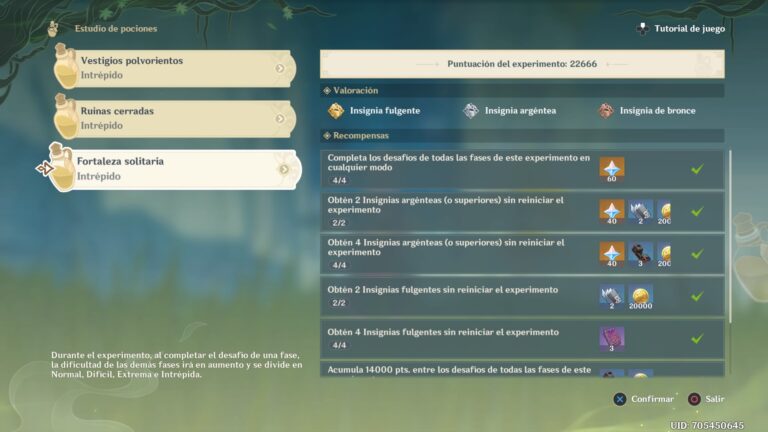Click the Insignia fulgente gold badge icon

click(336, 111)
